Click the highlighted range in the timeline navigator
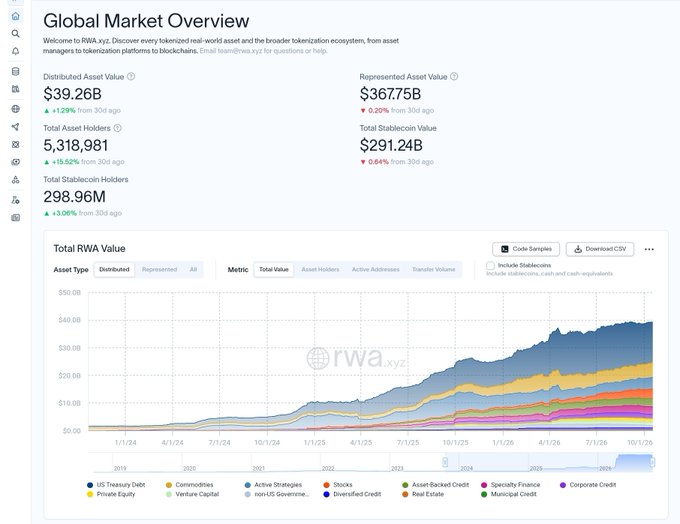680x524 pixels. (549, 462)
